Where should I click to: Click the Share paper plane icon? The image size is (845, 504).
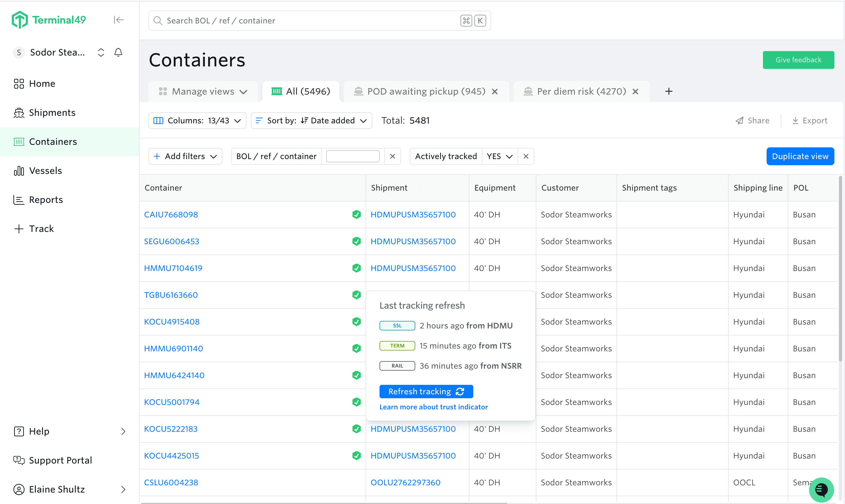coord(740,121)
